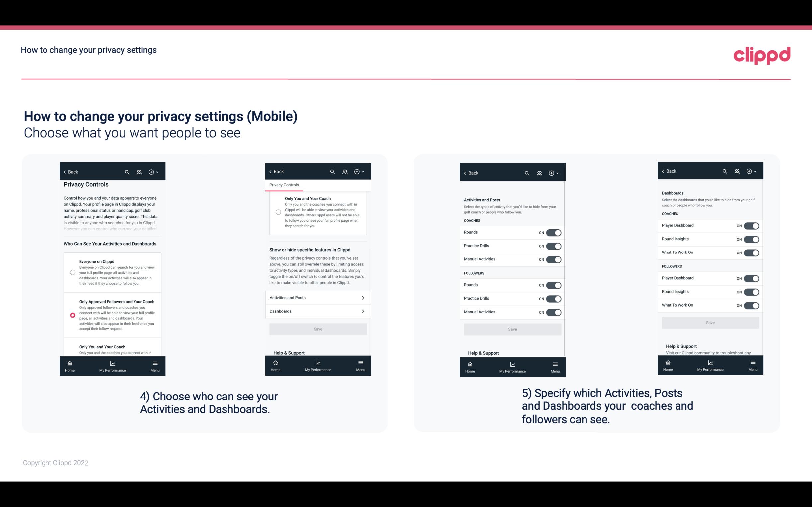Tap the Back arrow icon top left

click(x=65, y=171)
